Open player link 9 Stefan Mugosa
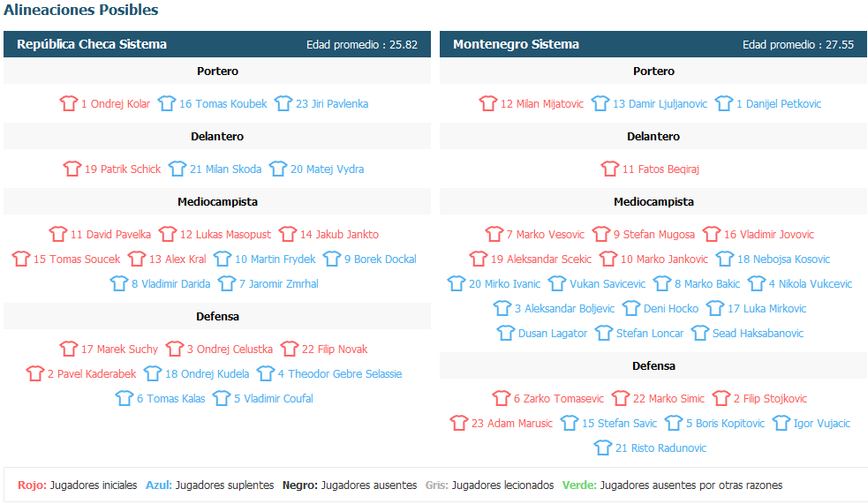This screenshot has height=504, width=868. coord(653,234)
